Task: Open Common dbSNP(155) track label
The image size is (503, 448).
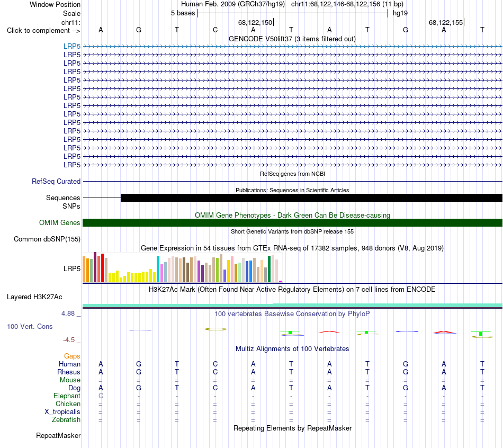Action: point(47,239)
